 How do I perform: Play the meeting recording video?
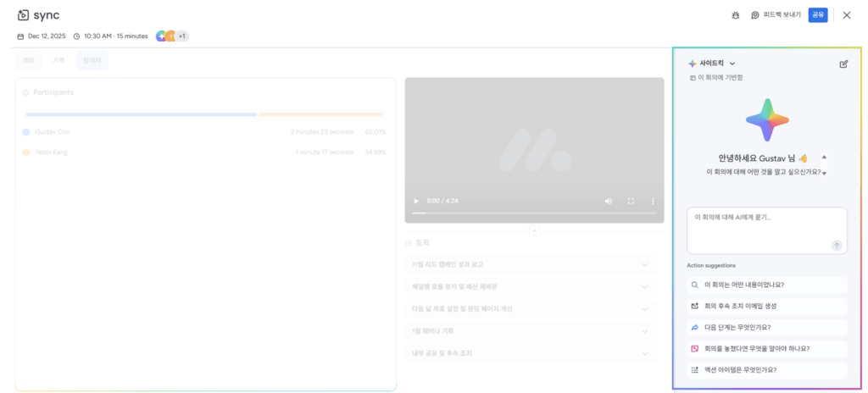click(x=415, y=201)
